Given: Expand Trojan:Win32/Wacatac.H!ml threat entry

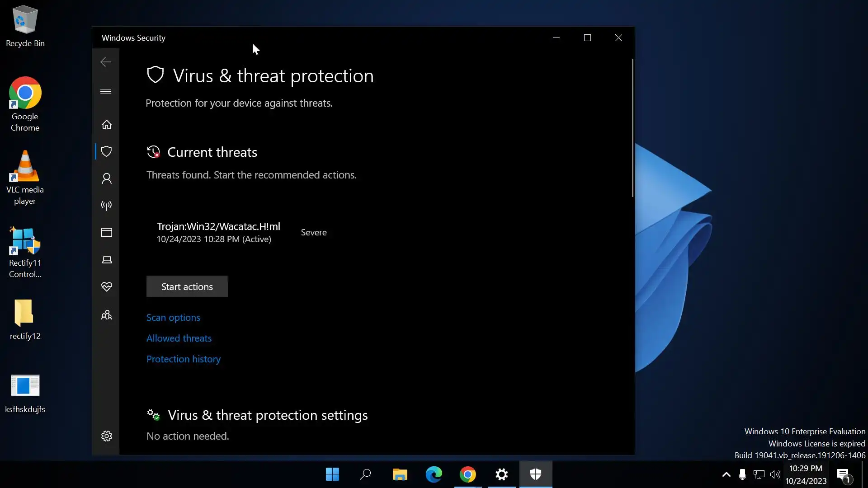Looking at the screenshot, I should point(218,232).
